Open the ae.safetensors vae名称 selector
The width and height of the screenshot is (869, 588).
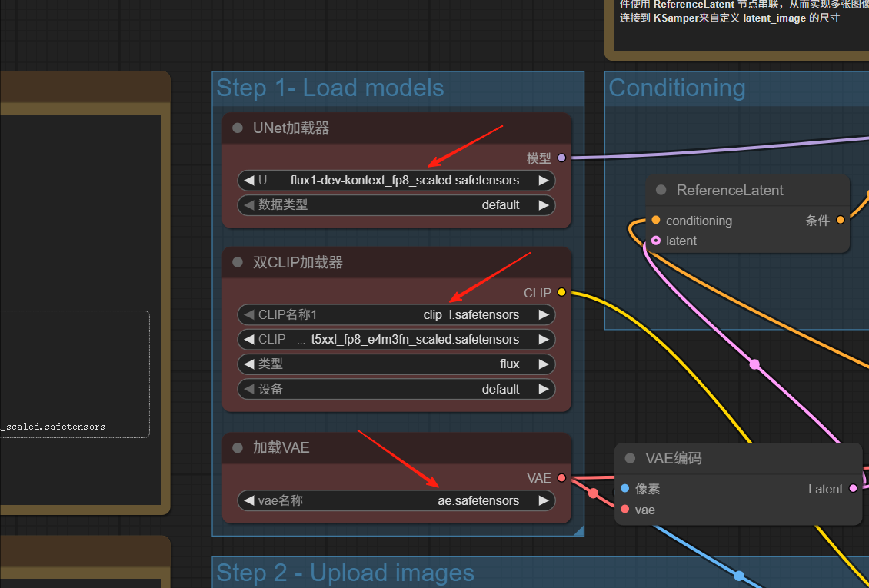pos(396,500)
